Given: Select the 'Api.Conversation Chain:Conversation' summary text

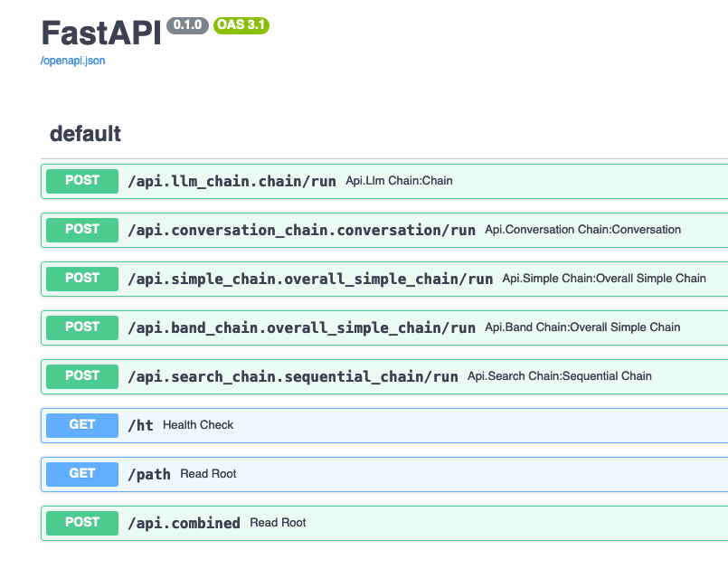Looking at the screenshot, I should pos(582,230).
